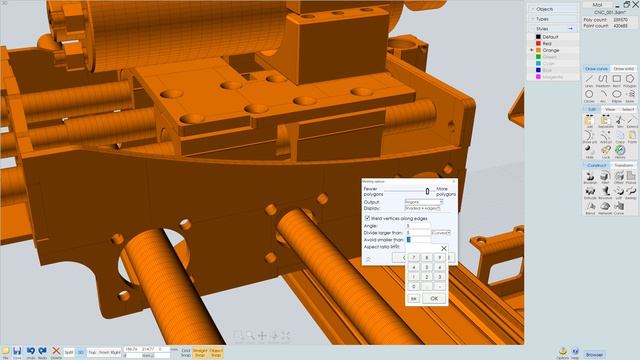The image size is (640, 360).
Task: Click the Planar construct tool
Action: 631,178
